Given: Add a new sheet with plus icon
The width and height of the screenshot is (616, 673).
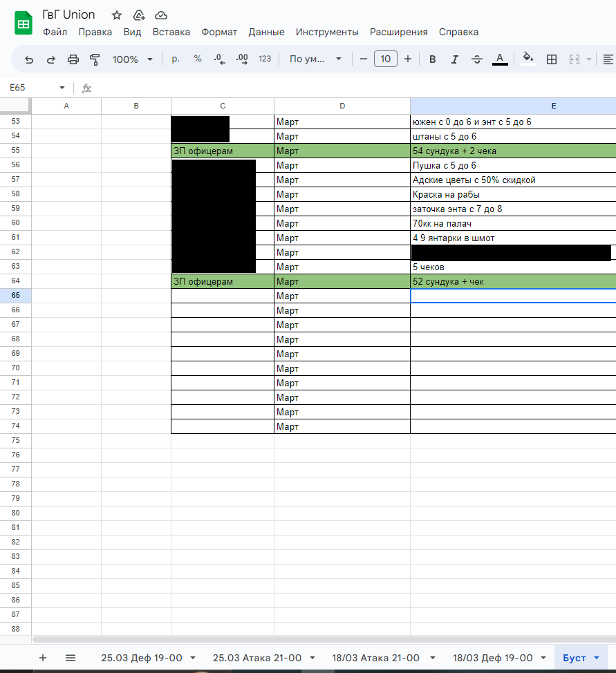Looking at the screenshot, I should pyautogui.click(x=43, y=658).
